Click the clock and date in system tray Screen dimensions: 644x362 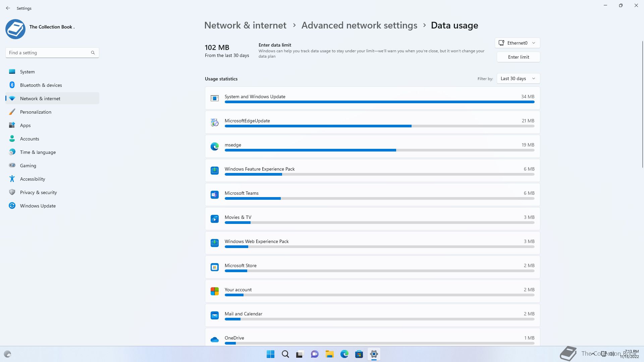[629, 354]
